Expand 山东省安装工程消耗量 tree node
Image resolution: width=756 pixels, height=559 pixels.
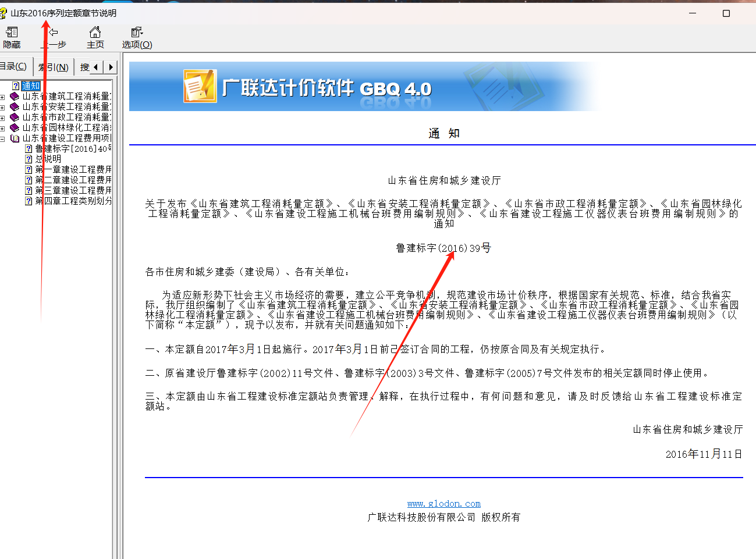2,107
